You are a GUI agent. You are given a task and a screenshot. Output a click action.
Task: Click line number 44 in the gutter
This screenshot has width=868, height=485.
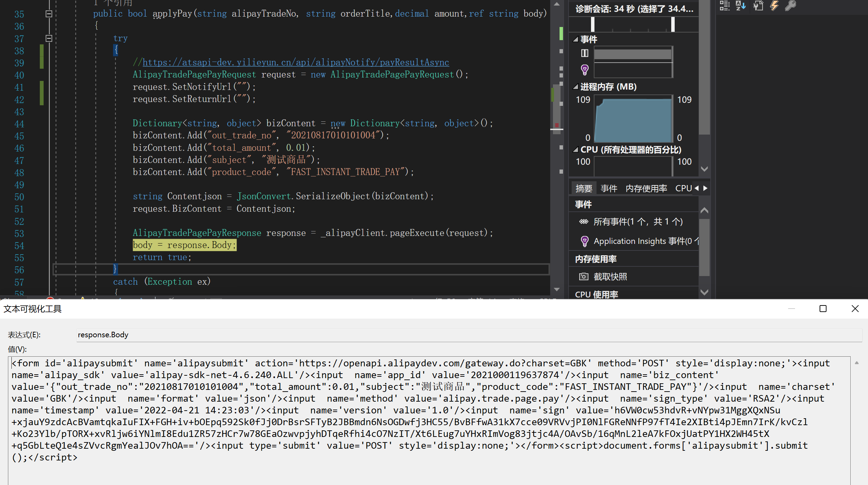coord(19,124)
